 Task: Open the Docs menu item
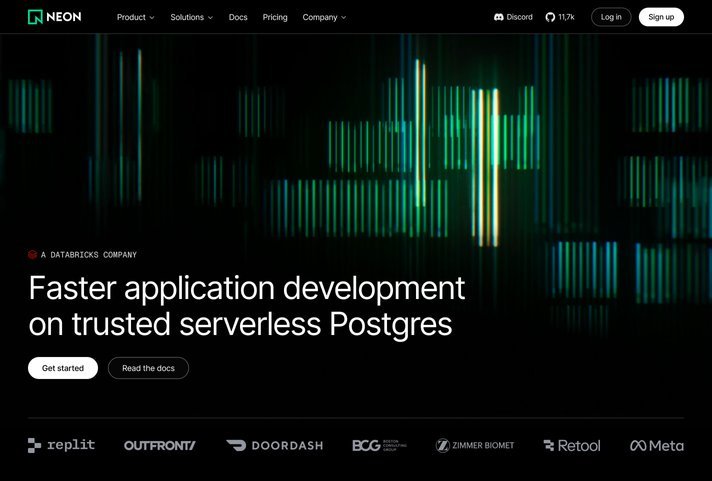pos(238,17)
